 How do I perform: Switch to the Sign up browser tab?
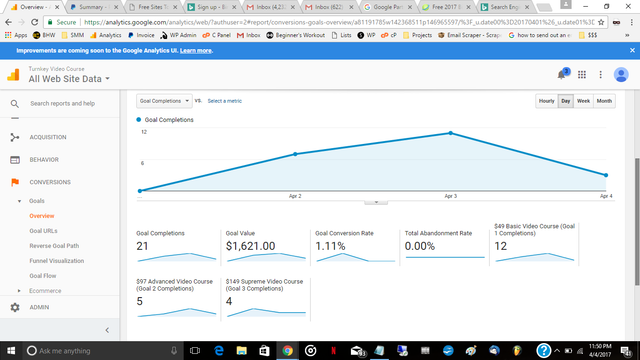pyautogui.click(x=211, y=7)
